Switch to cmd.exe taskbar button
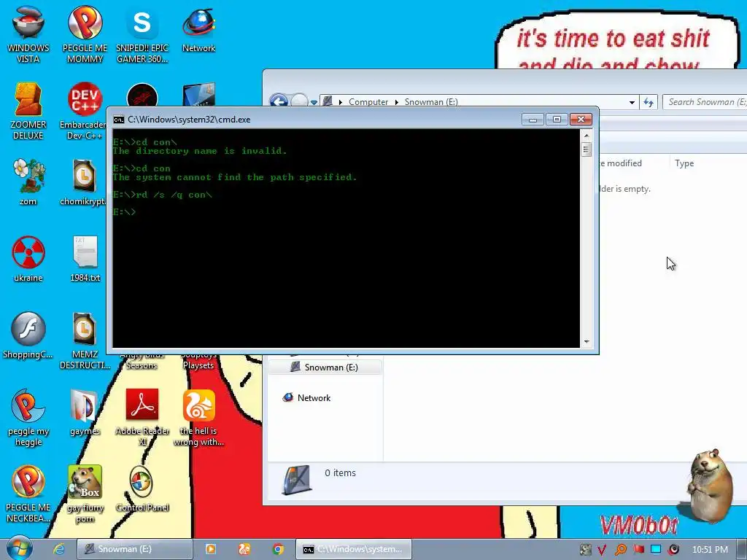 [x=354, y=549]
